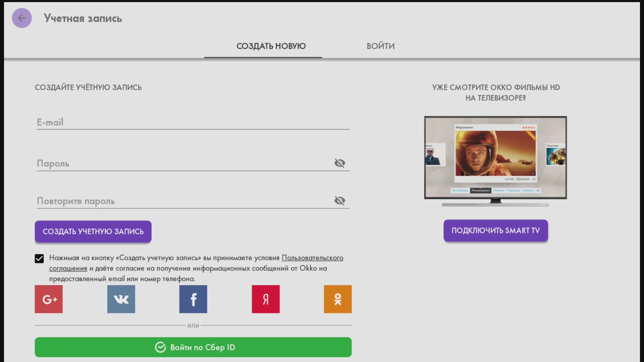
Task: Click the УЖЕ СМОТРИТЕ ОККО ФИЛЬМЫ HD text
Action: 496,87
